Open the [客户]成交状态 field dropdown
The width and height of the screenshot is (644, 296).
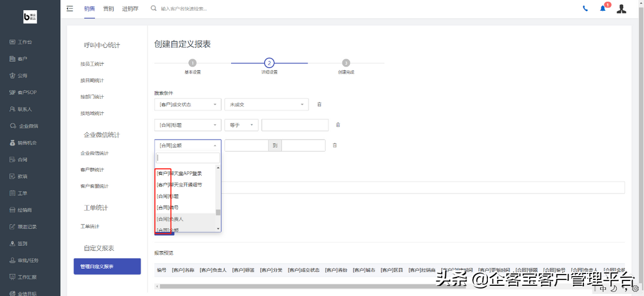click(x=188, y=104)
